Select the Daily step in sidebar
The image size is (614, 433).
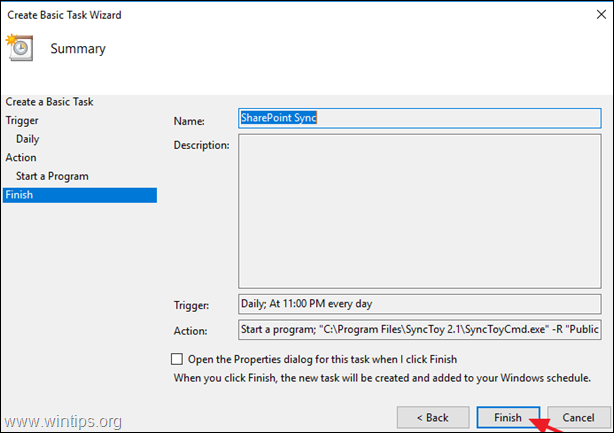pyautogui.click(x=27, y=139)
